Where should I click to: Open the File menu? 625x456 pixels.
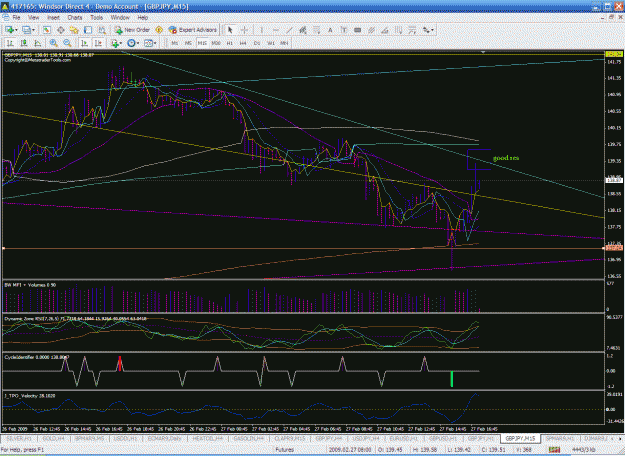pos(16,18)
